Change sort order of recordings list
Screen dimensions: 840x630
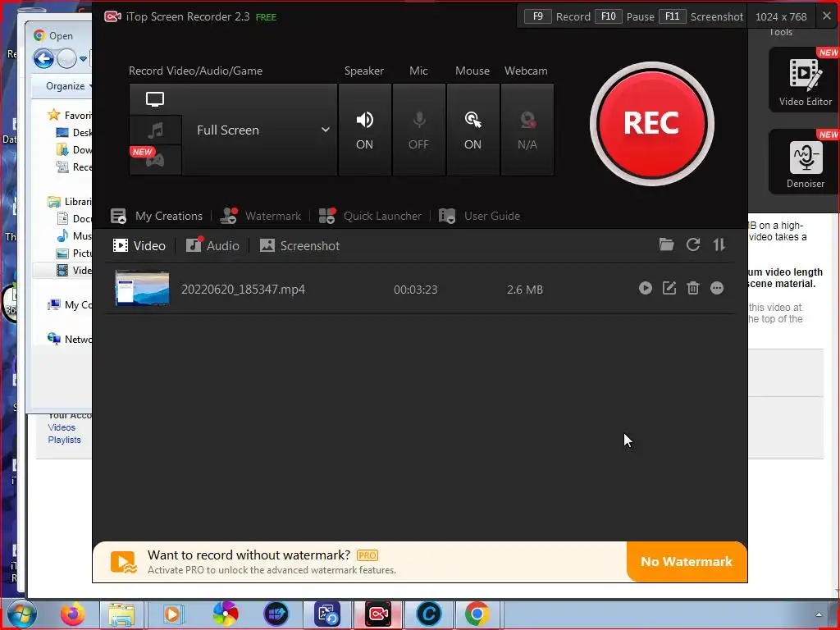tap(719, 244)
